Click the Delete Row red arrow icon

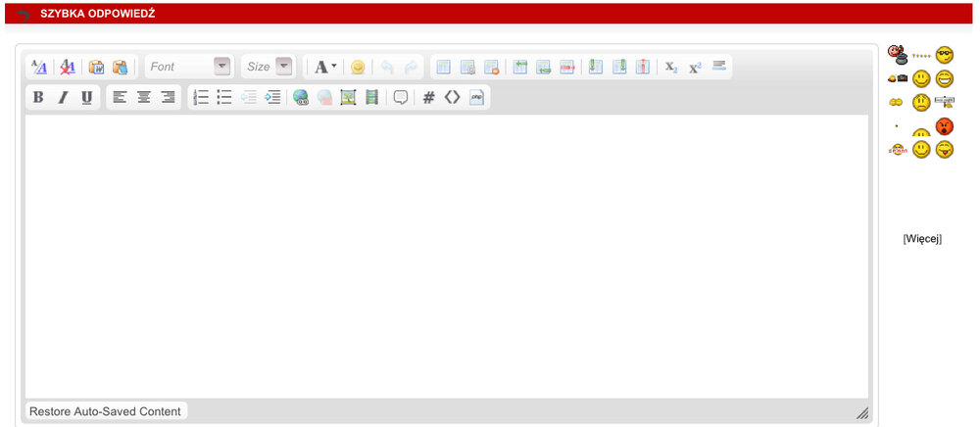[x=566, y=67]
